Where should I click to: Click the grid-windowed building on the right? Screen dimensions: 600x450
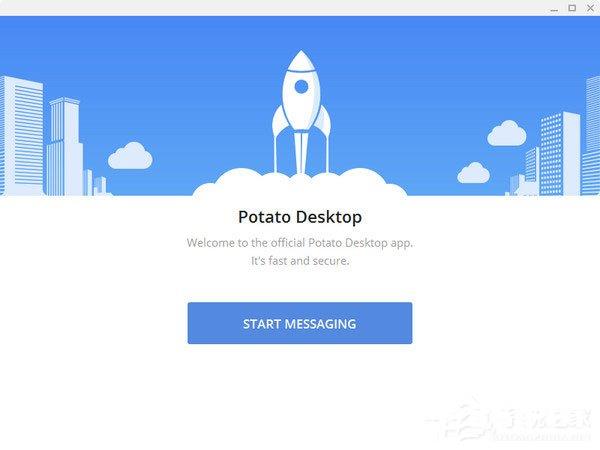pyautogui.click(x=559, y=154)
